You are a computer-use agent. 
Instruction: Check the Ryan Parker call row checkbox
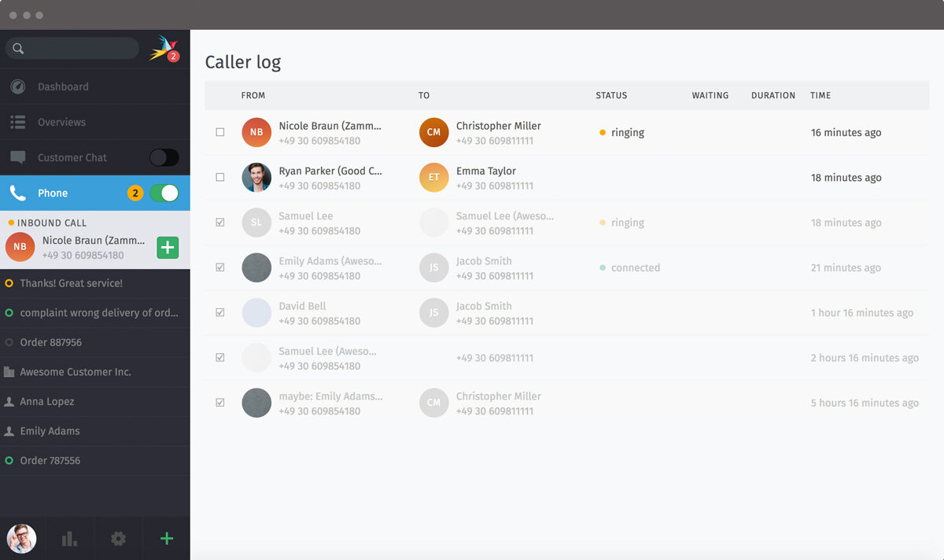pos(220,178)
